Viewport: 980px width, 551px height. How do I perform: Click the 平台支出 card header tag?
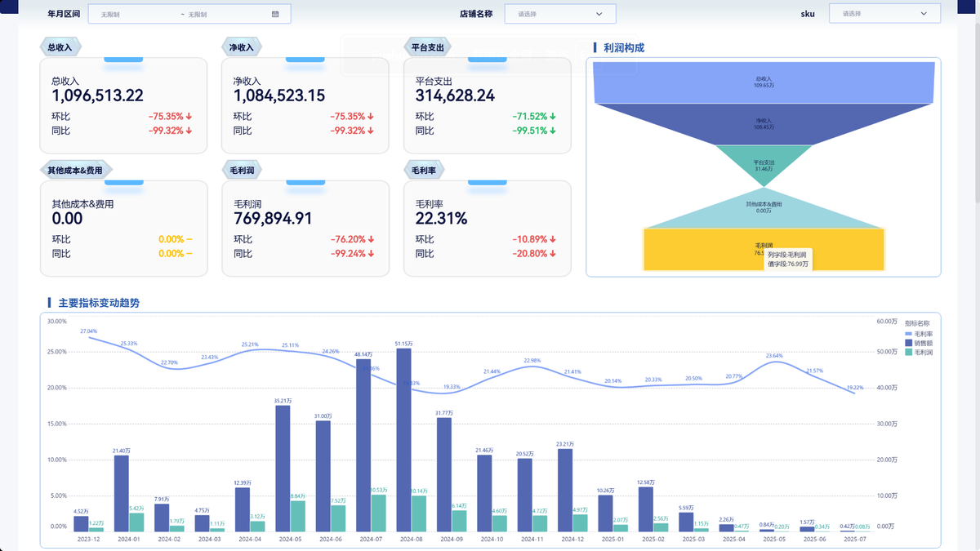pos(427,47)
